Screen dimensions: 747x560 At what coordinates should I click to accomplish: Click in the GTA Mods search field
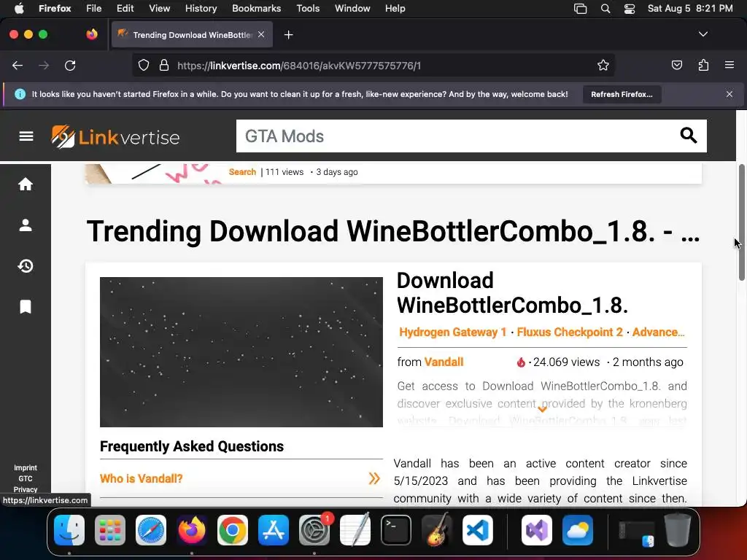tap(456, 136)
